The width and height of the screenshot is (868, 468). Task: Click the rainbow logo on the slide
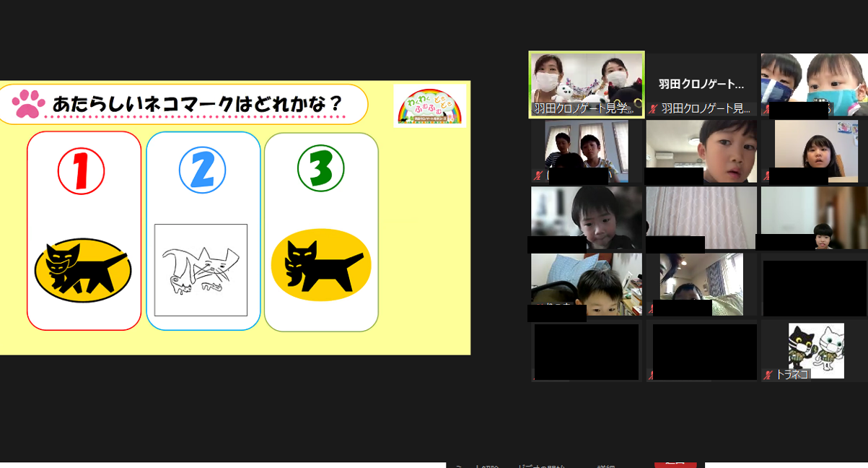430,106
